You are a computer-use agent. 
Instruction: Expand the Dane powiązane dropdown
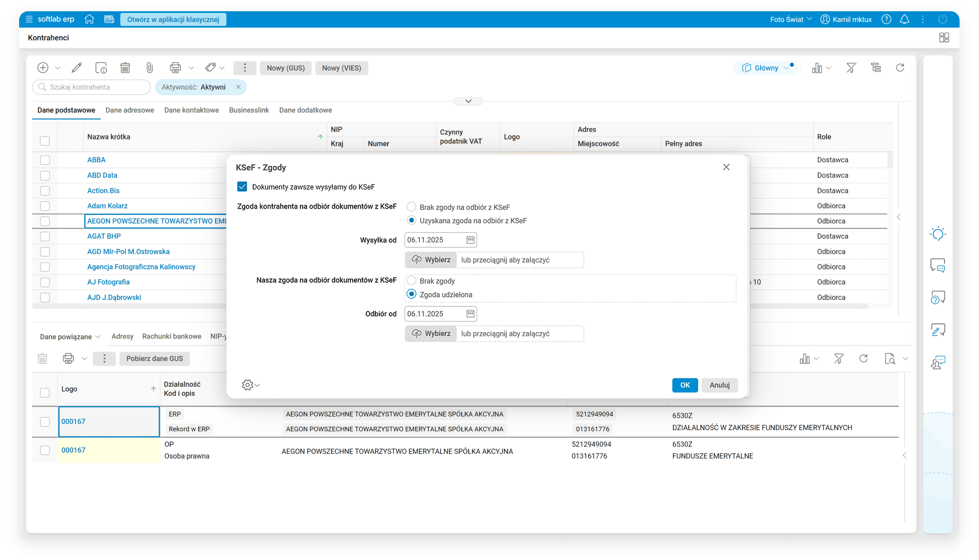(70, 337)
